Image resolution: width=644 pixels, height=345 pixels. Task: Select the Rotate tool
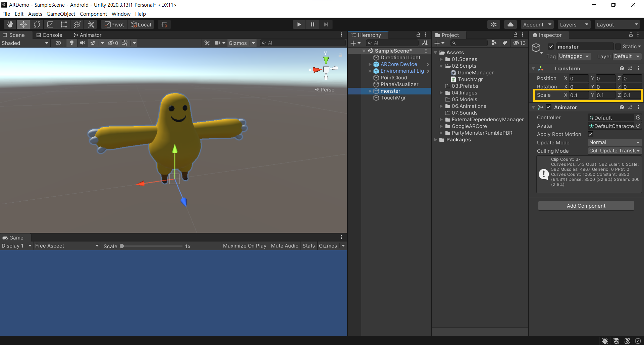37,24
